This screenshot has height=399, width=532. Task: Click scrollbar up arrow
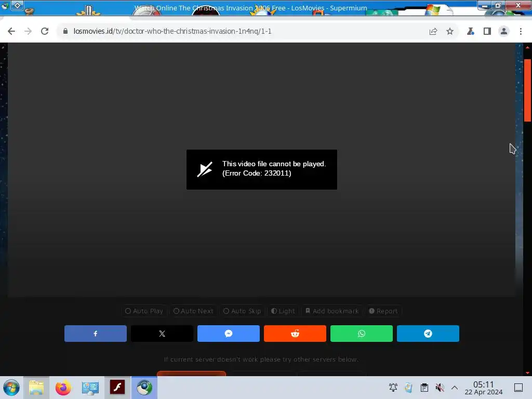coord(528,47)
